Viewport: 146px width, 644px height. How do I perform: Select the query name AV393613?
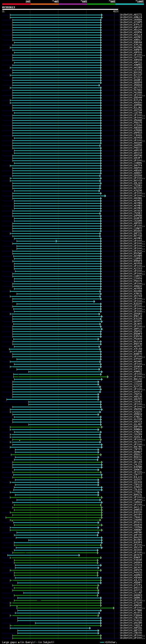pyautogui.click(x=8, y=8)
